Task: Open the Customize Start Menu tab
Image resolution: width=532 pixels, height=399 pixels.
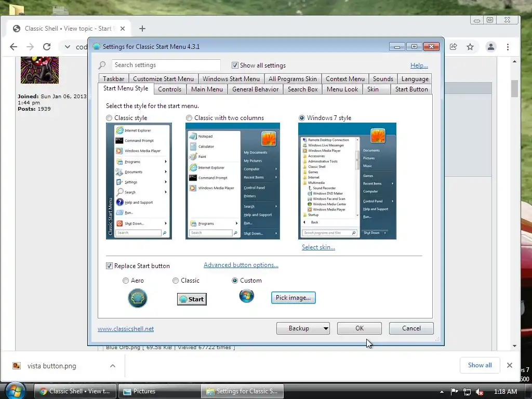Action: 163,79
